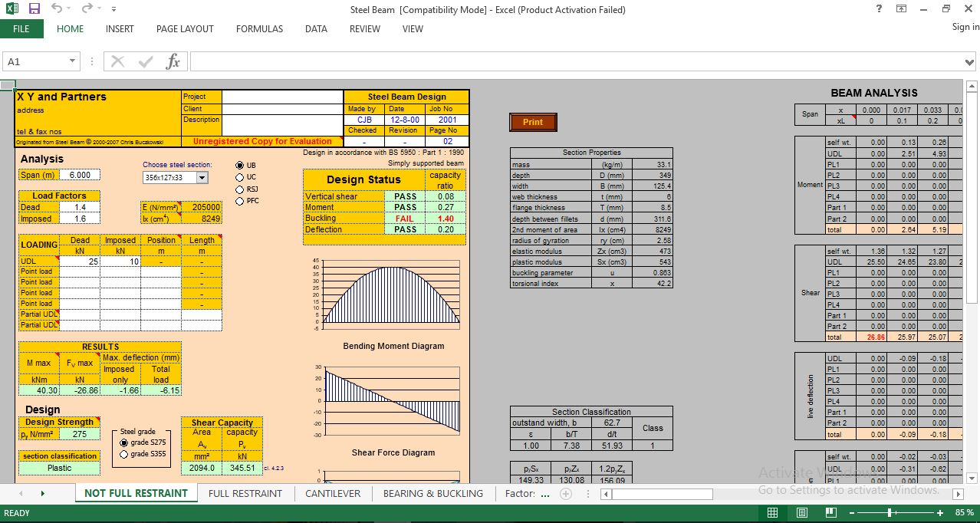Screen dimensions: 980x523
Task: Add a new sheet with plus icon
Action: [566, 494]
